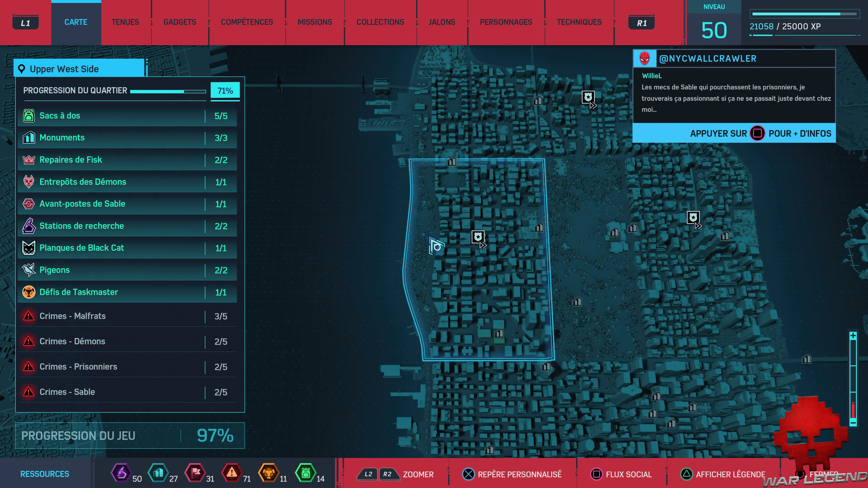Switch to the Compétences tab
The image size is (868, 488).
(247, 22)
